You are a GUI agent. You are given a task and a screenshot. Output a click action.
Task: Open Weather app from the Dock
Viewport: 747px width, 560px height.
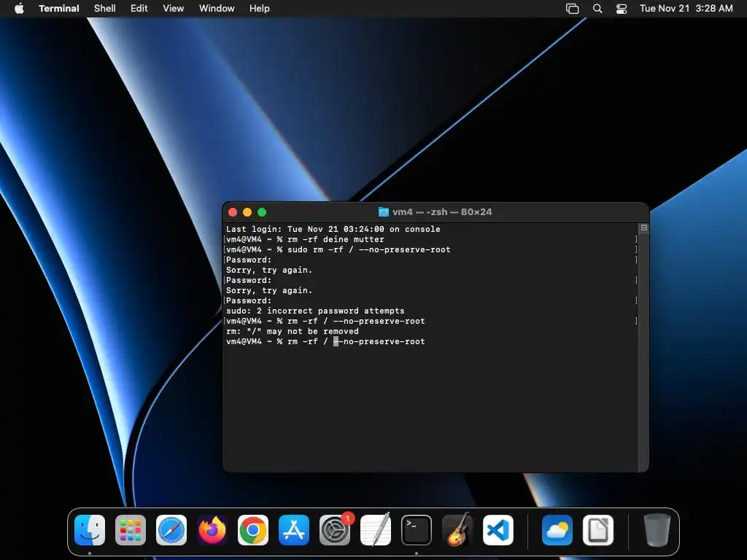557,530
